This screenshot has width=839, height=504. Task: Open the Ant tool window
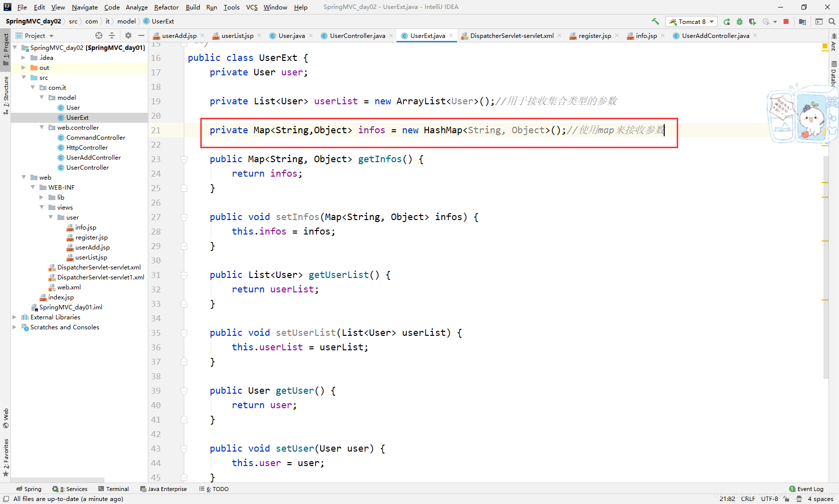834,42
